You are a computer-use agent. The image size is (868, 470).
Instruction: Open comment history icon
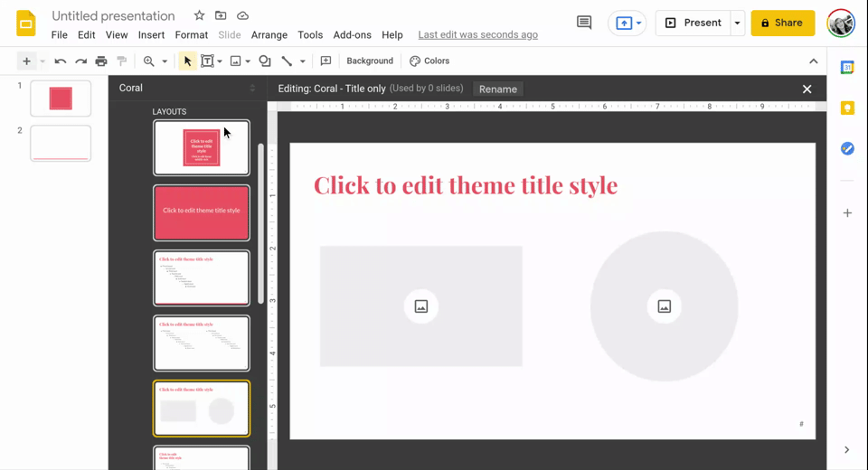pyautogui.click(x=584, y=23)
